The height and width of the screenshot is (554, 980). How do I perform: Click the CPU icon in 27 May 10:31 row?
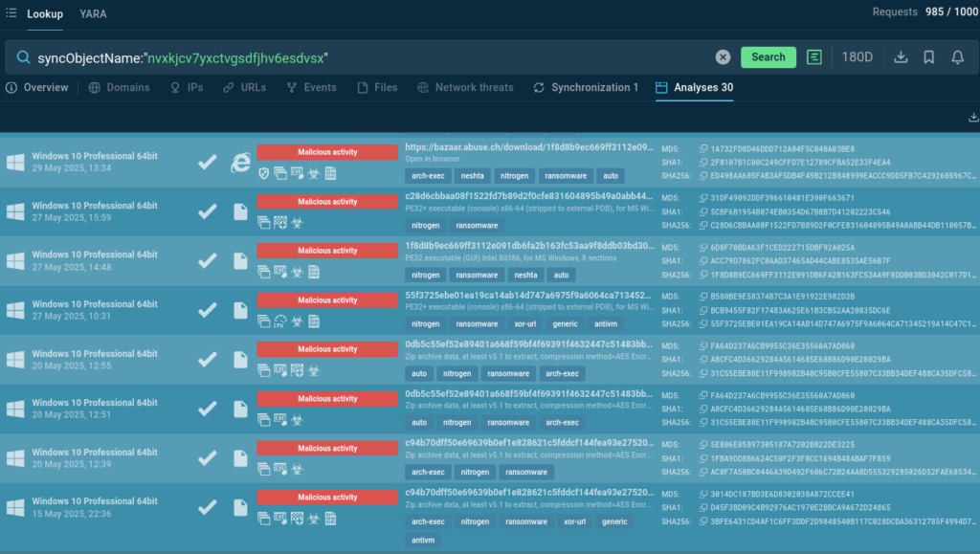[x=280, y=321]
